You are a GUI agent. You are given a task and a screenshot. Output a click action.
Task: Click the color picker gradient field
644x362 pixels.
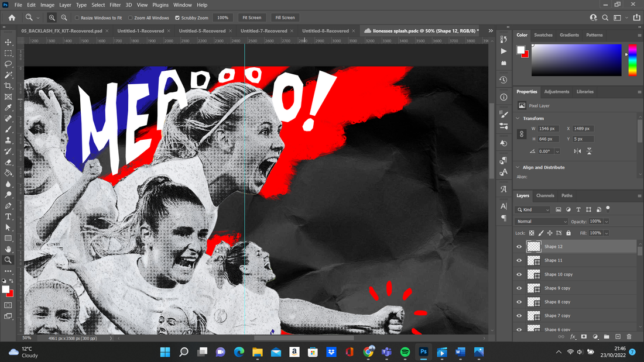click(x=576, y=60)
